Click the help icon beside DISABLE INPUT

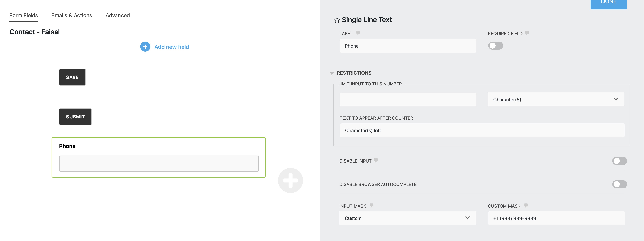pyautogui.click(x=376, y=160)
